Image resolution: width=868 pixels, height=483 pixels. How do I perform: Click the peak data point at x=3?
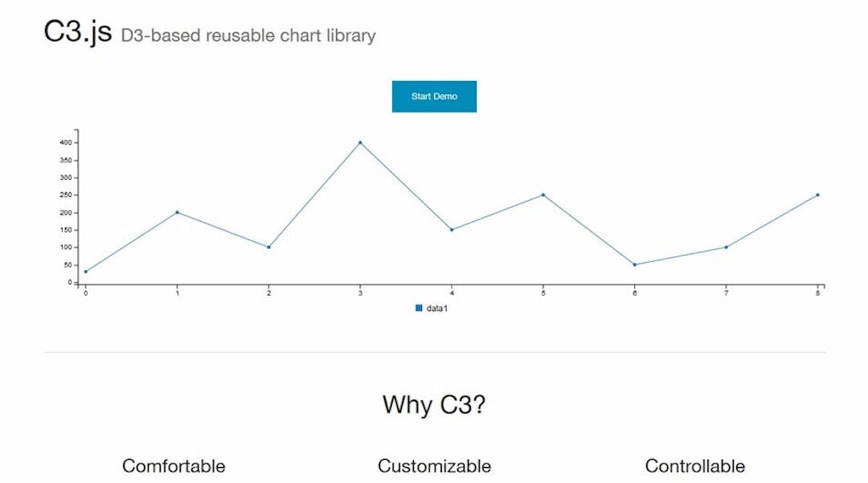point(360,142)
